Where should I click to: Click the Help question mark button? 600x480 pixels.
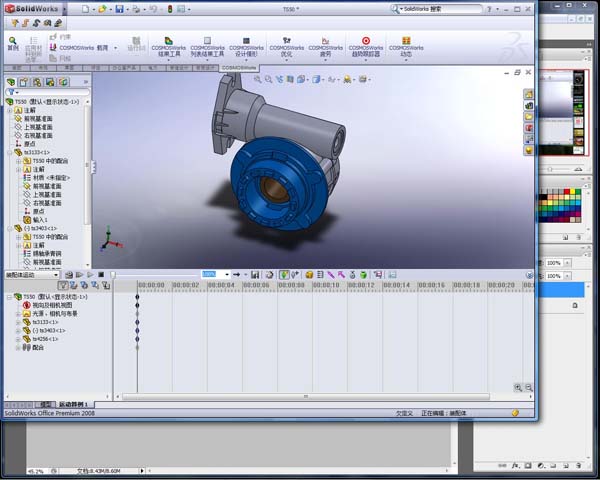489,9
